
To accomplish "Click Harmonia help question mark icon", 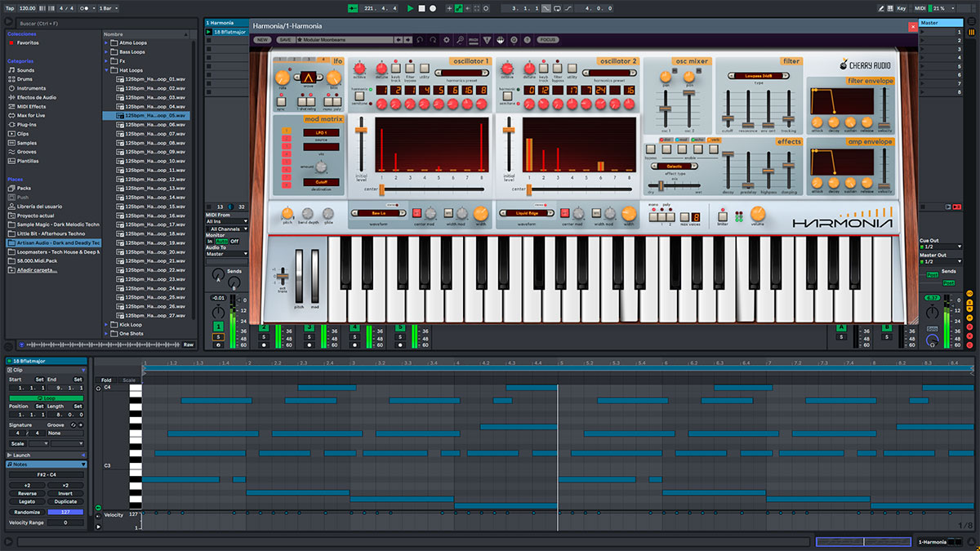I will pyautogui.click(x=528, y=39).
